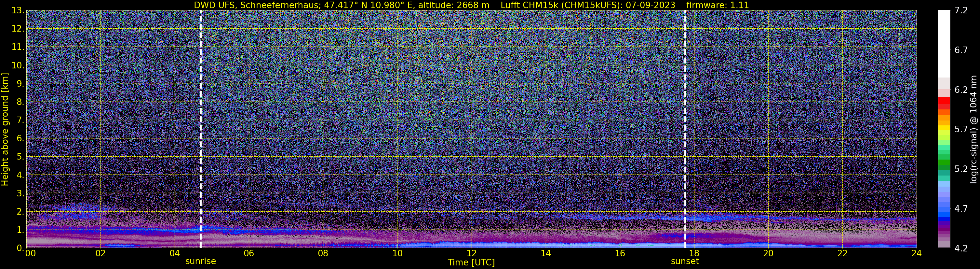Click the '14' tick label on the time axis
Viewport: 980px width, 269px height.
(545, 254)
